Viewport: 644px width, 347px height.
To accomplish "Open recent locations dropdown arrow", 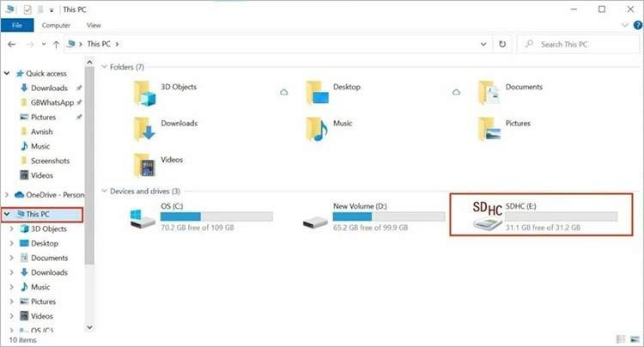I will tap(44, 45).
